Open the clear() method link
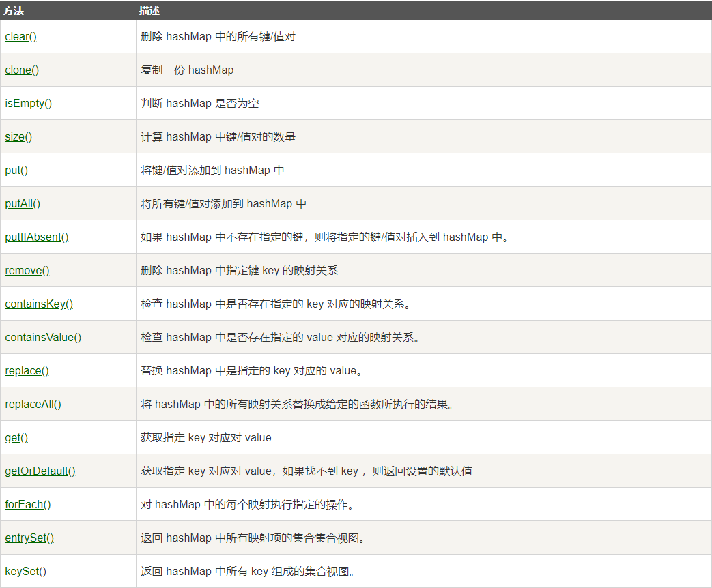Viewport: 712px width, 588px height. click(x=21, y=36)
